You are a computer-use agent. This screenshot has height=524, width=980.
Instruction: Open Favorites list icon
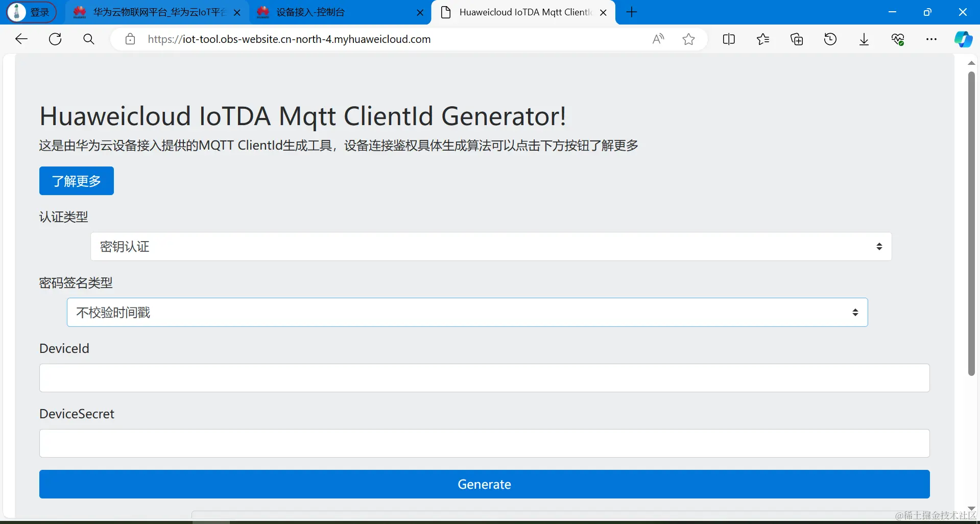[x=763, y=39]
